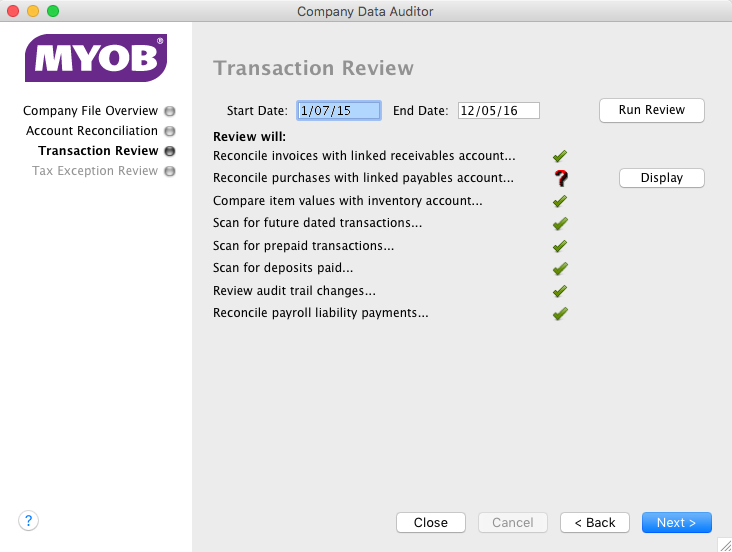
Task: Click the red question mark beside purchases reconciliation
Action: (560, 178)
